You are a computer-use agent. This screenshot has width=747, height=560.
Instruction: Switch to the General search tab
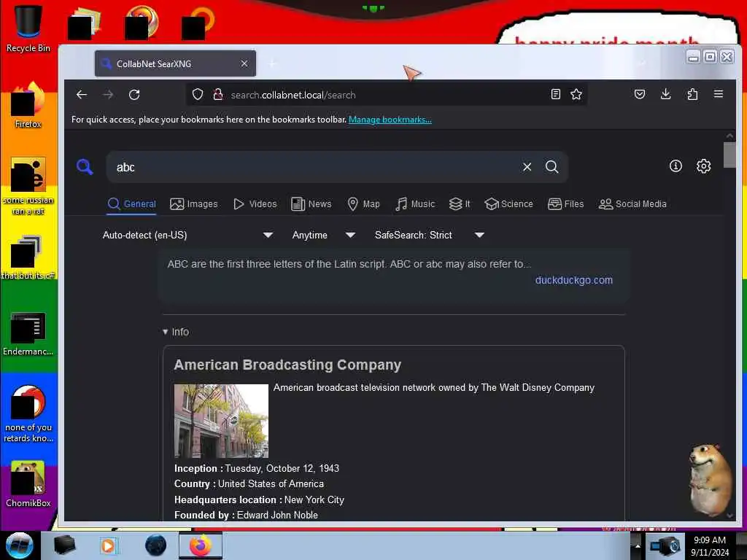pos(132,204)
